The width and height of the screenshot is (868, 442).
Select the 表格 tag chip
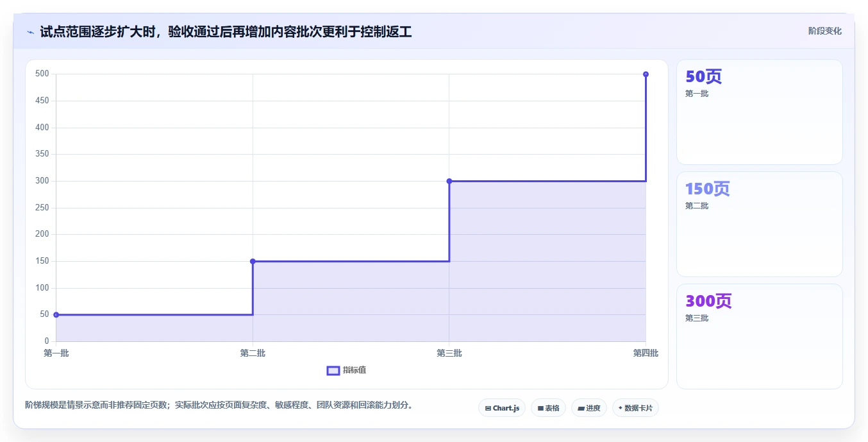click(548, 408)
